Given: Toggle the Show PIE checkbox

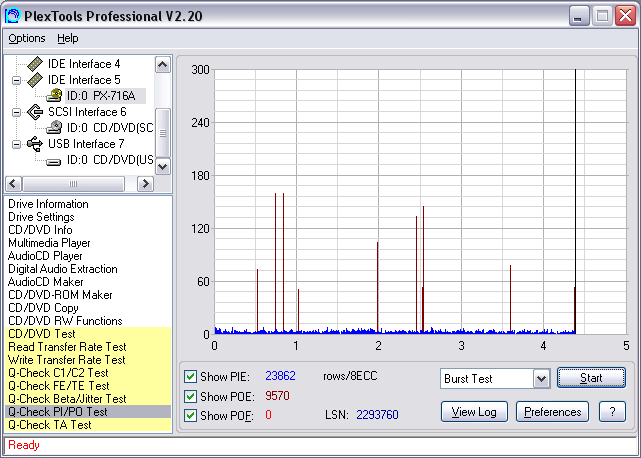Looking at the screenshot, I should click(190, 376).
